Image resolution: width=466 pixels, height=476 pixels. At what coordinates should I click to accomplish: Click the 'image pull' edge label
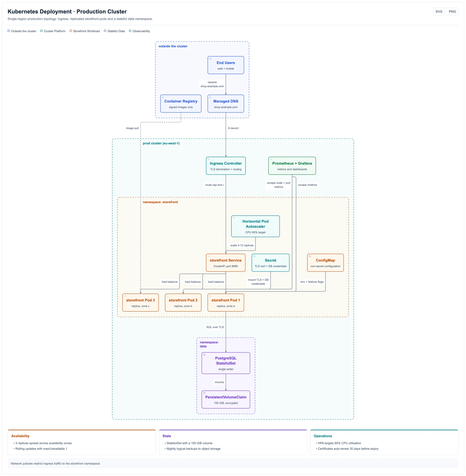coord(132,128)
